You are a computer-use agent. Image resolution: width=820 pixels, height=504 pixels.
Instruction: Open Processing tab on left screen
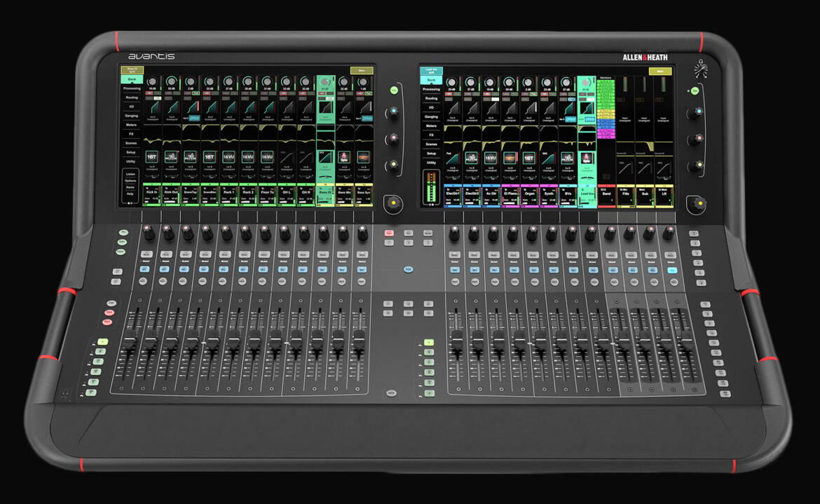132,88
